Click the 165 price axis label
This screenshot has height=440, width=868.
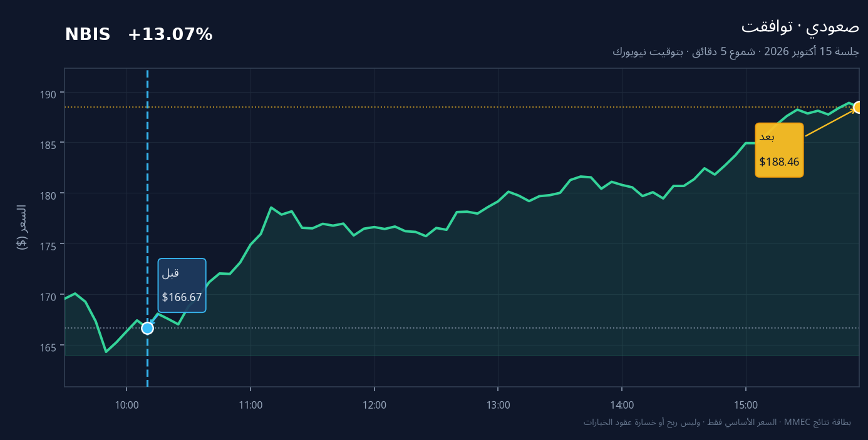coord(49,347)
